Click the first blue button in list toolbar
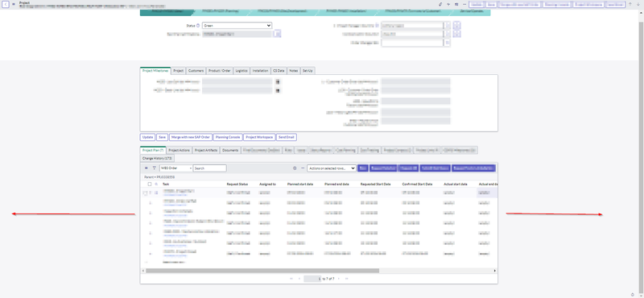 pyautogui.click(x=363, y=168)
